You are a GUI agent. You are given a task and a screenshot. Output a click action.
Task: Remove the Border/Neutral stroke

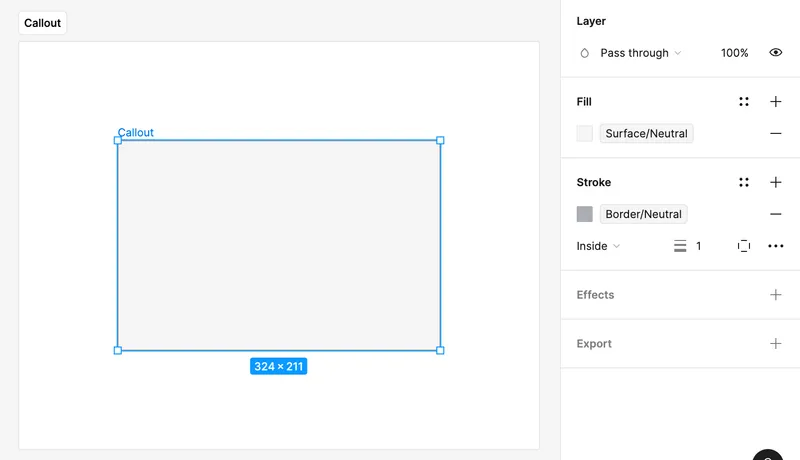[775, 214]
